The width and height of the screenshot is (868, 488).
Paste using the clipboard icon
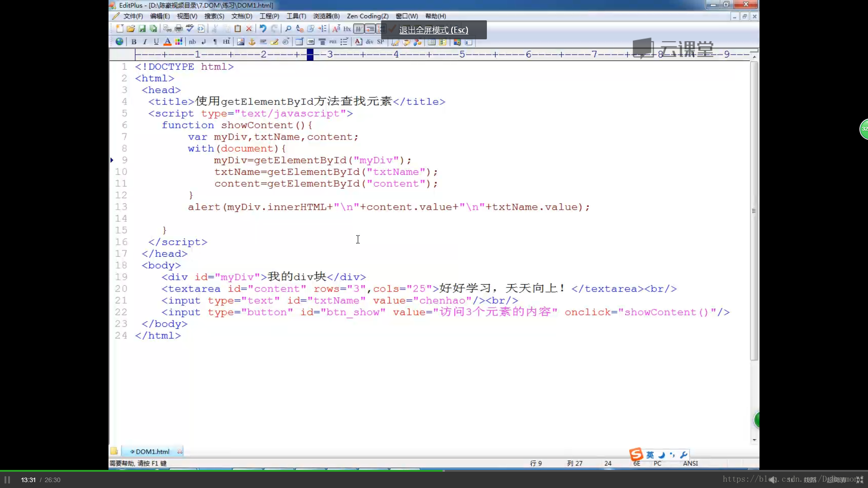click(x=237, y=28)
